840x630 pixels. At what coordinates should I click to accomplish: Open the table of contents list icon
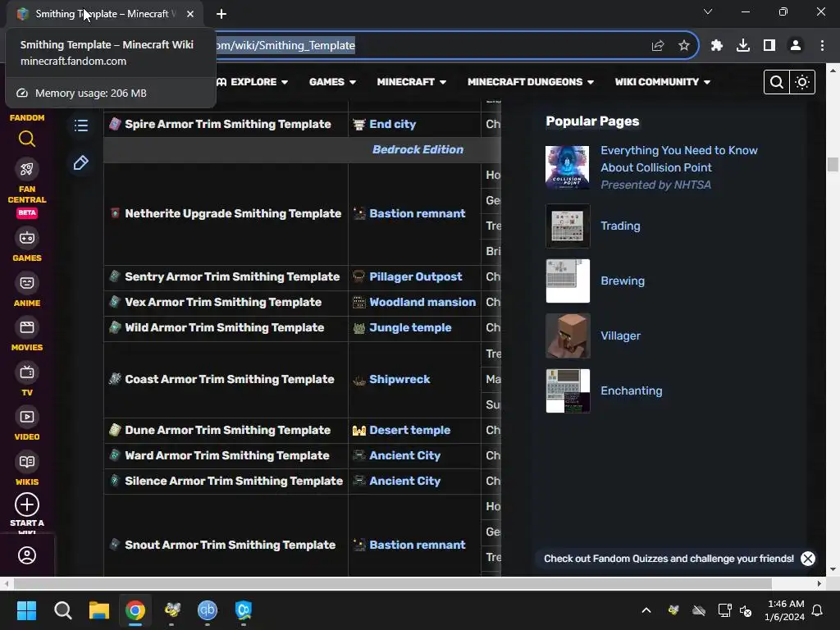81,126
